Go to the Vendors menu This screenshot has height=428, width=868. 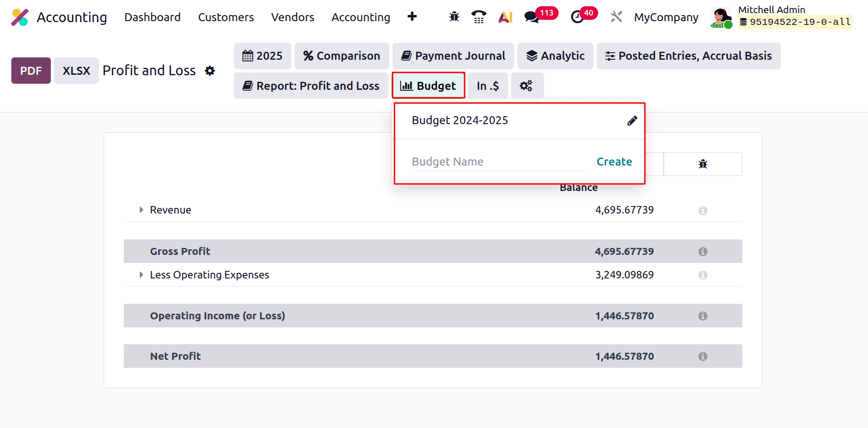pyautogui.click(x=292, y=17)
